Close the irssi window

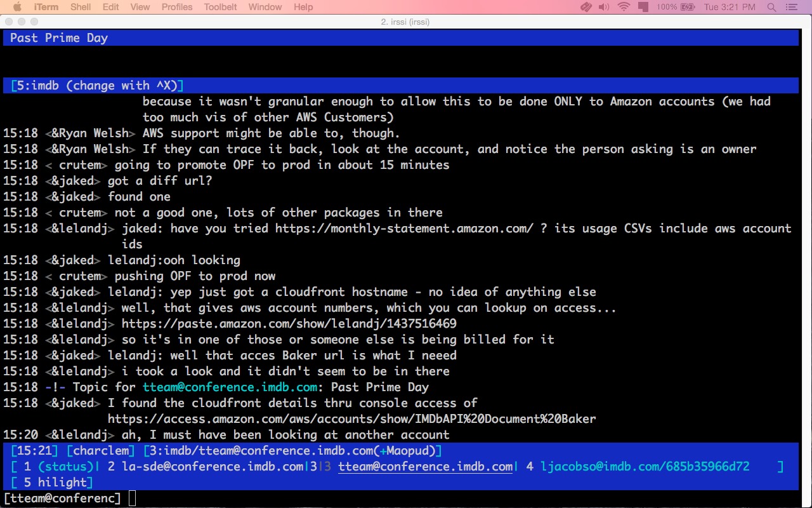(8, 22)
